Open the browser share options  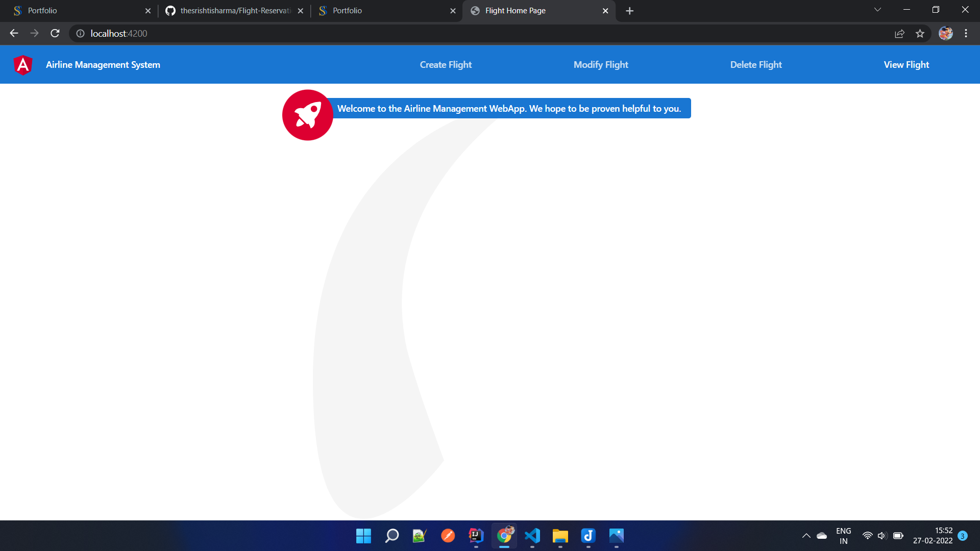pos(899,33)
